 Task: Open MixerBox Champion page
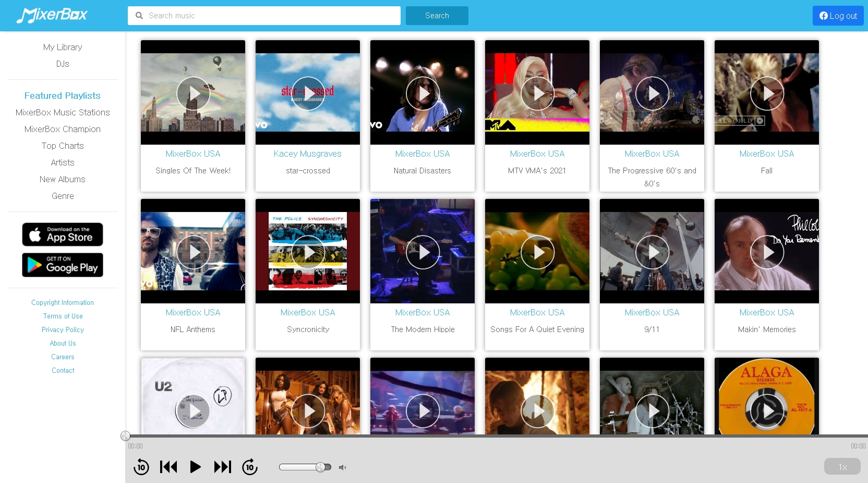click(x=63, y=129)
